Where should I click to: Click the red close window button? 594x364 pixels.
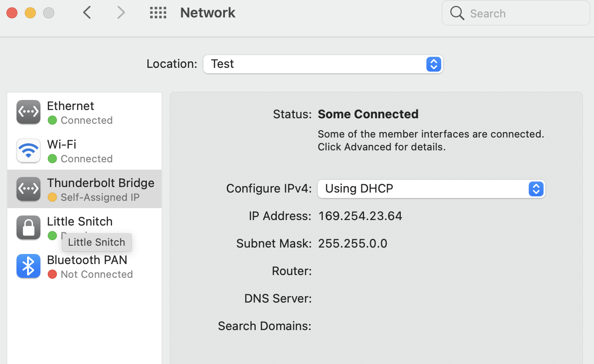12,13
